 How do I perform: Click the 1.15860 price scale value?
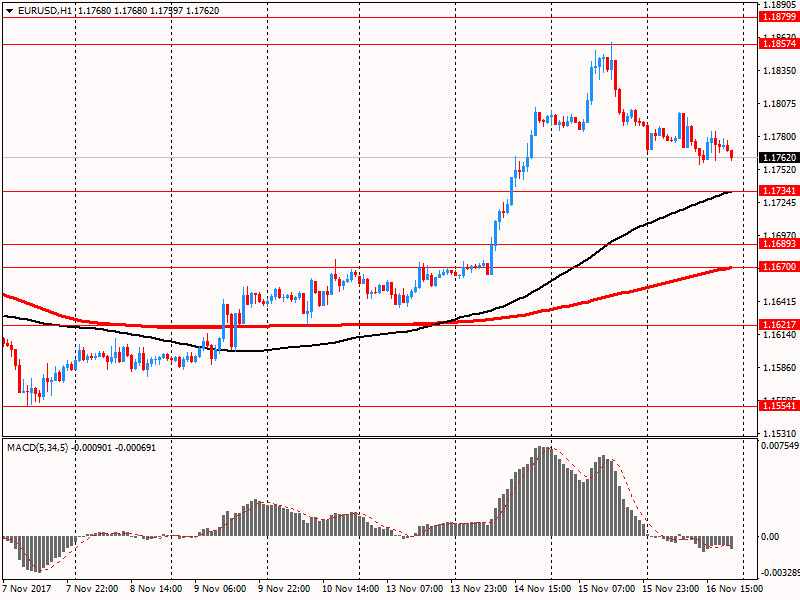click(779, 368)
